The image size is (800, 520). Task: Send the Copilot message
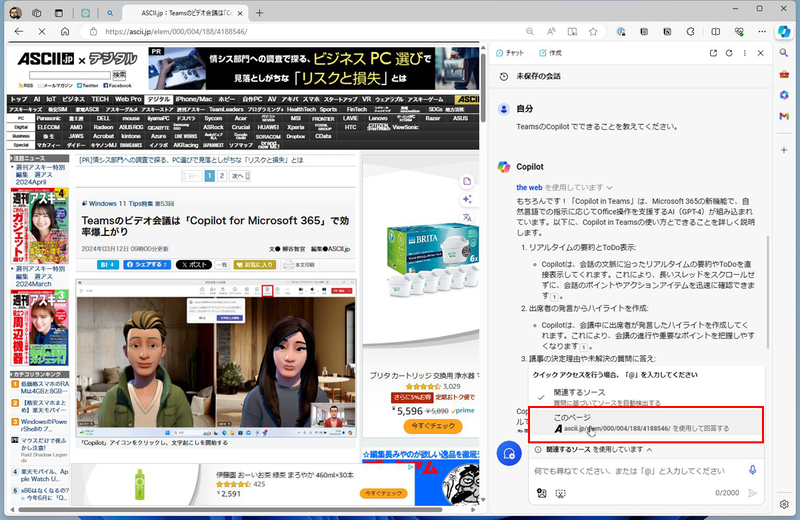[x=752, y=493]
